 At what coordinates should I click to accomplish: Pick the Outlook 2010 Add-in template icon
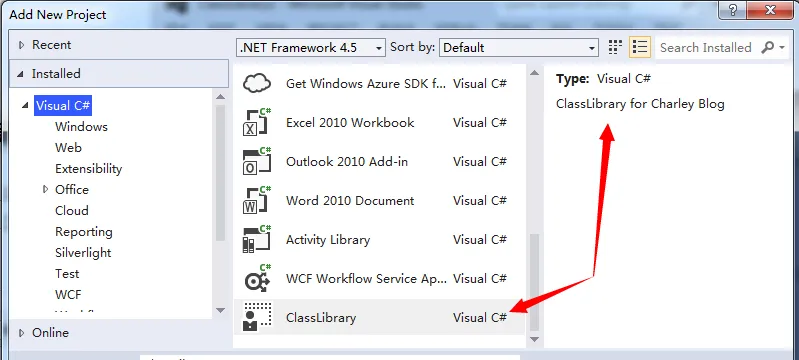tap(257, 162)
